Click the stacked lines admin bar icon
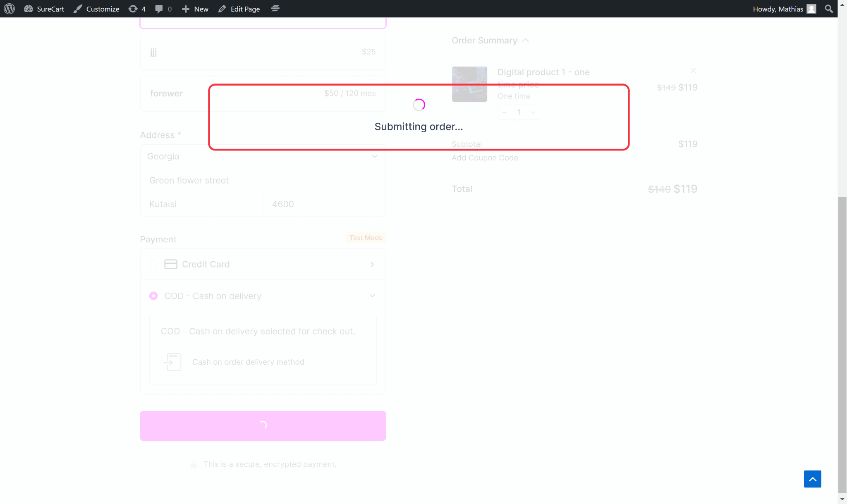The height and width of the screenshot is (504, 847). 275,9
